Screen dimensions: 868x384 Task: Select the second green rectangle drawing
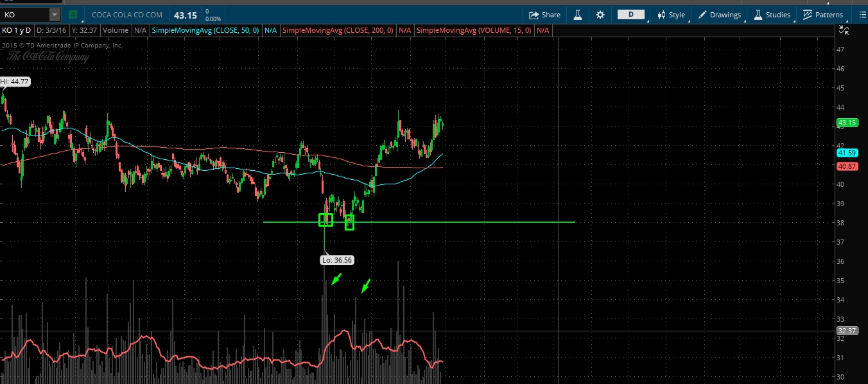(x=349, y=222)
